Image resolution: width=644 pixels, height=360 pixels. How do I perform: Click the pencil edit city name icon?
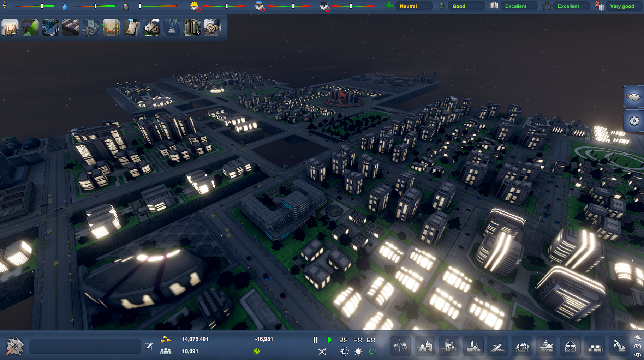[x=149, y=347]
